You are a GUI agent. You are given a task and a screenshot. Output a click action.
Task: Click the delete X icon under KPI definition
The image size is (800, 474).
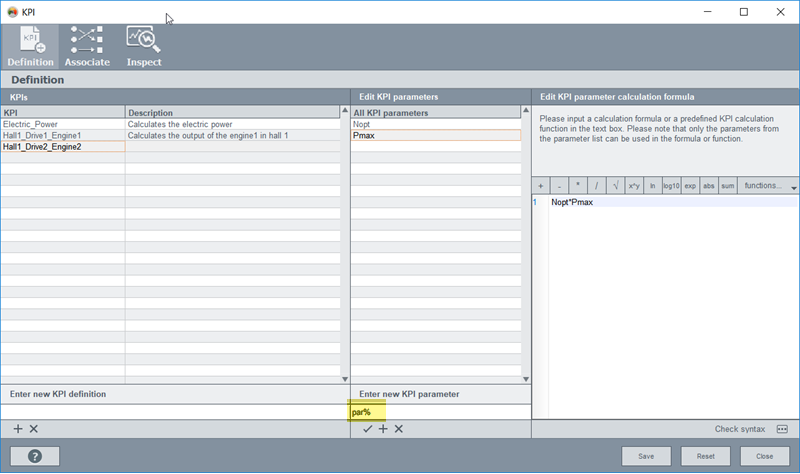(x=33, y=429)
